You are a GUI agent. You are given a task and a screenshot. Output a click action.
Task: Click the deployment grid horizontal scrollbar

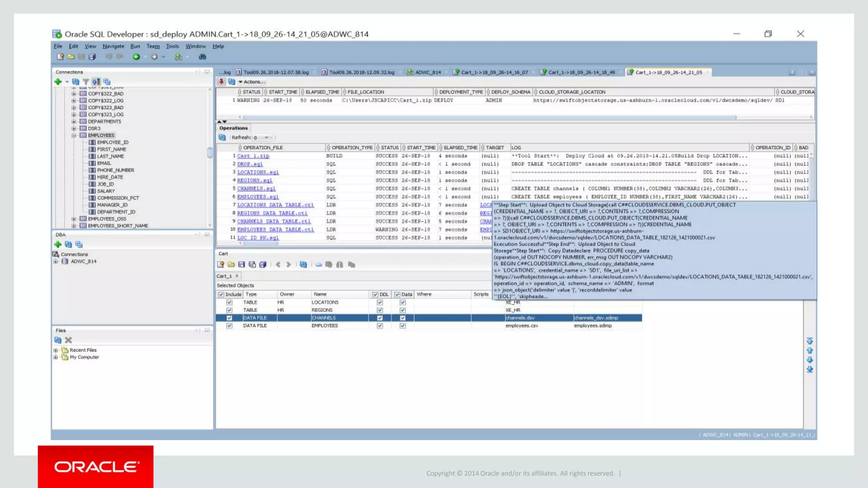point(490,117)
